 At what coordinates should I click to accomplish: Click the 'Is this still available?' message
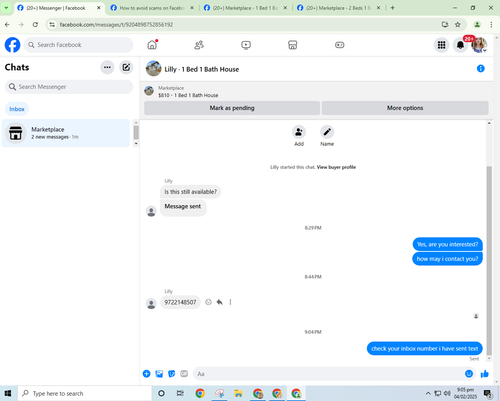click(x=190, y=192)
